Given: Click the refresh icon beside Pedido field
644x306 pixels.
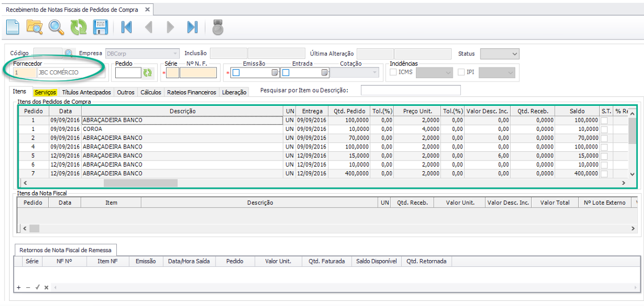Looking at the screenshot, I should tap(148, 73).
